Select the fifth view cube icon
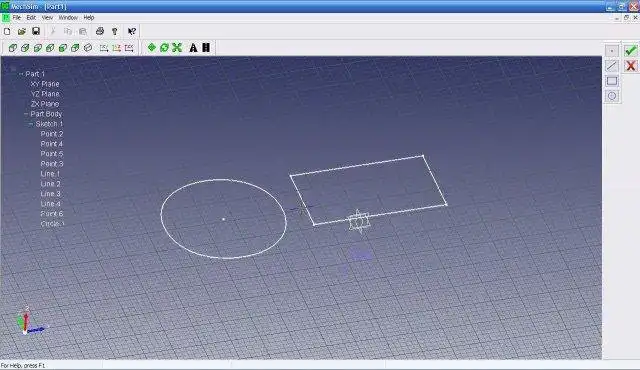 tap(62, 48)
